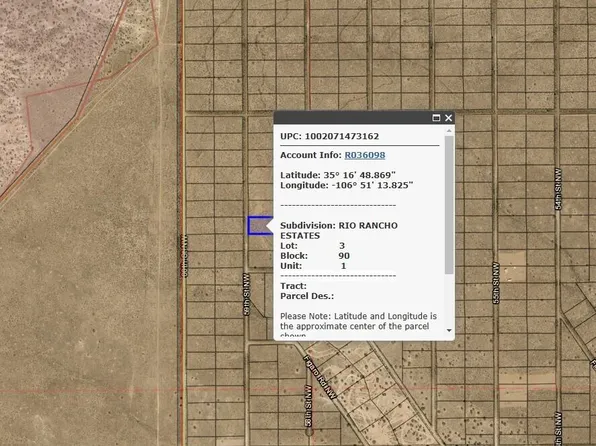This screenshot has height=446, width=596.
Task: Click the Figaro Rd NW street label
Action: [x=320, y=377]
